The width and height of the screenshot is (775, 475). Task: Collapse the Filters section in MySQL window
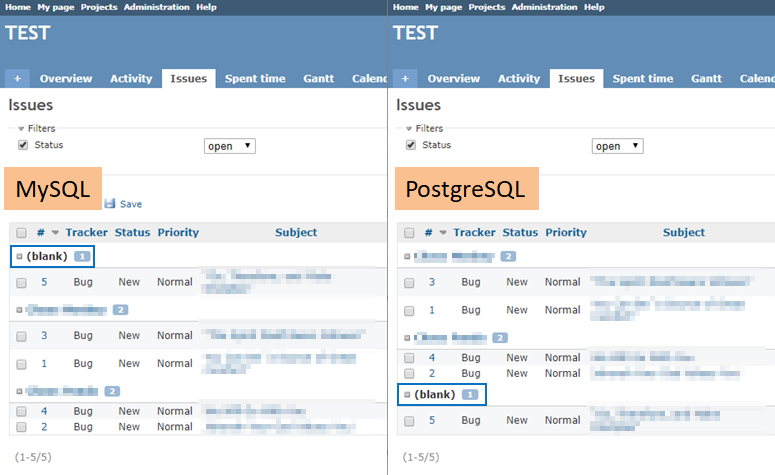tap(21, 129)
